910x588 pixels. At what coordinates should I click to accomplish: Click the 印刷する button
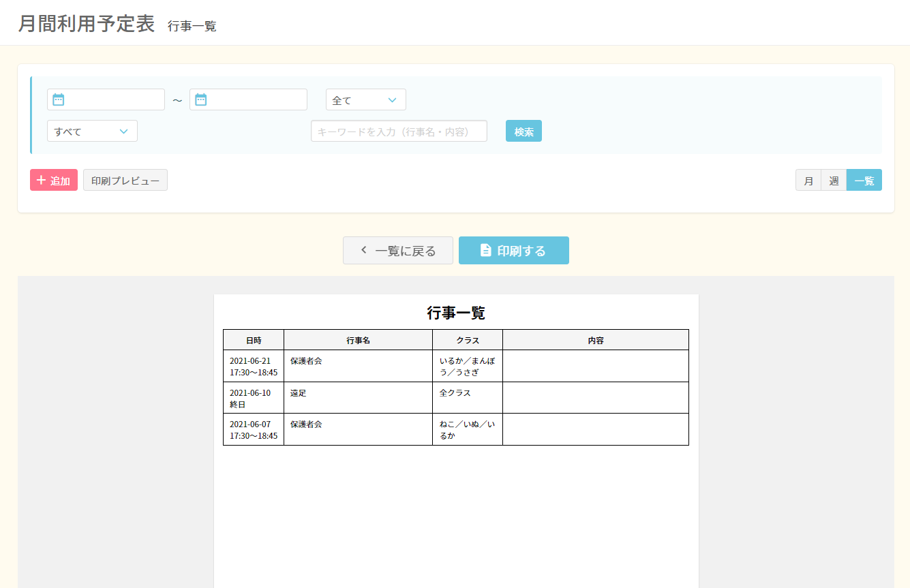tap(514, 250)
